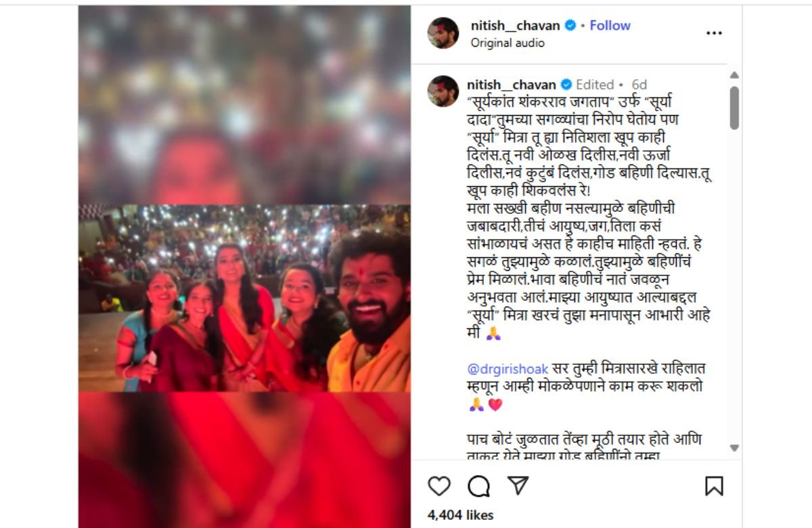Image resolution: width=812 pixels, height=528 pixels.
Task: Open the Original audio link
Action: click(x=507, y=43)
